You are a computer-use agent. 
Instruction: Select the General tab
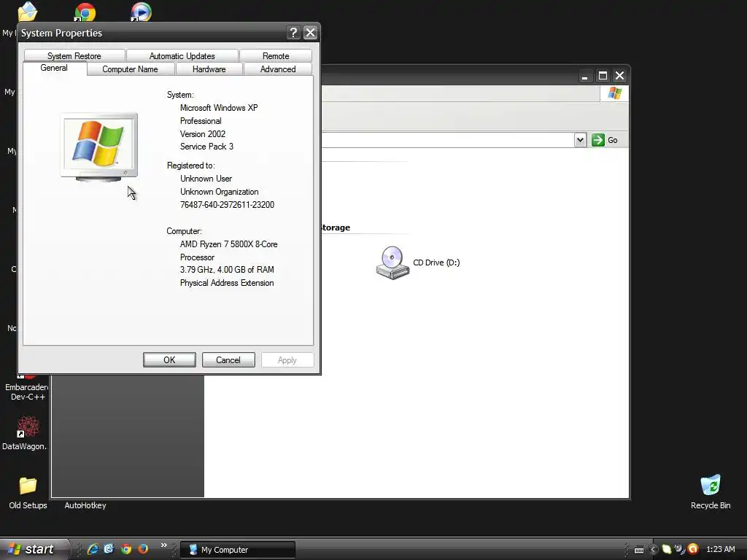click(54, 68)
